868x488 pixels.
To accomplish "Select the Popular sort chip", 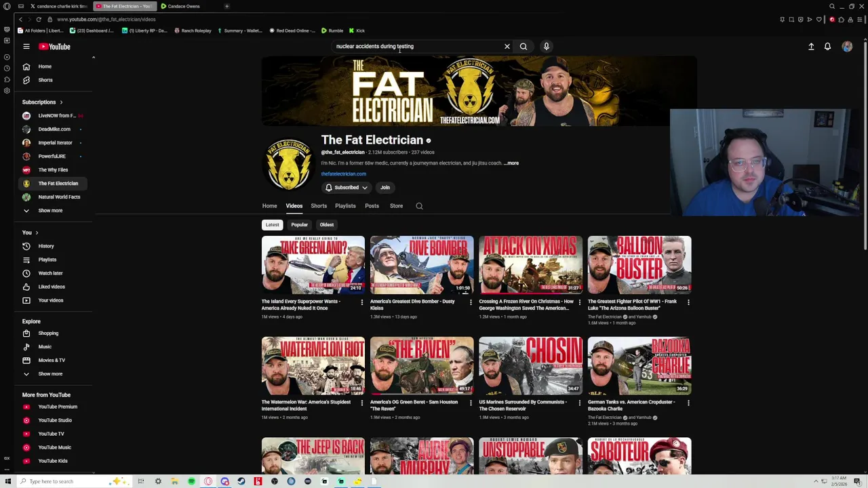I will point(300,225).
